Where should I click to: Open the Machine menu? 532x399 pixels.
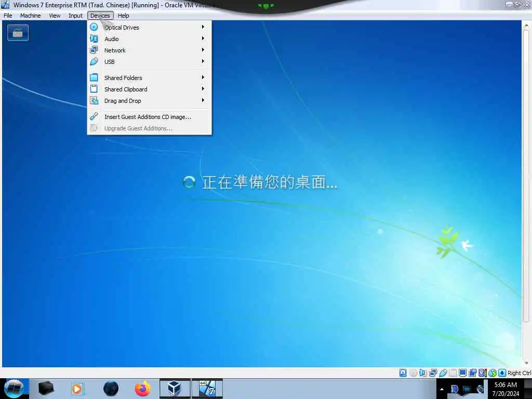[x=31, y=16]
